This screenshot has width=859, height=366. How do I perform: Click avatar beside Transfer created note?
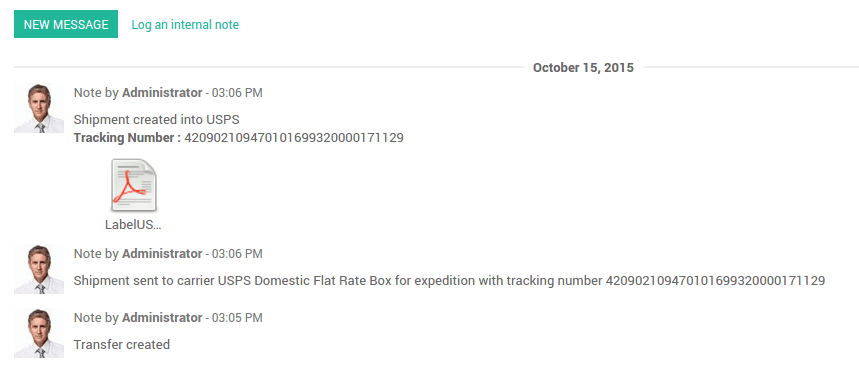[x=39, y=333]
